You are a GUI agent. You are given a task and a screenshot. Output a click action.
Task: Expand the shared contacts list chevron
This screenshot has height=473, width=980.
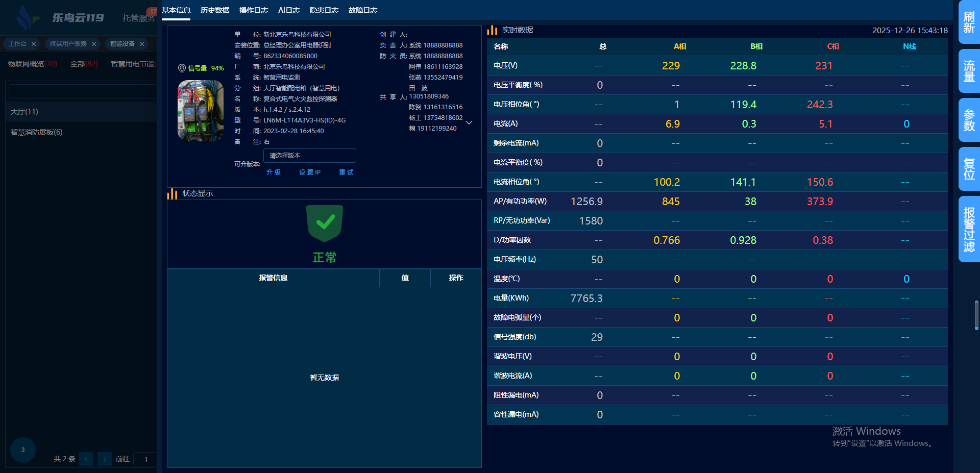click(469, 122)
